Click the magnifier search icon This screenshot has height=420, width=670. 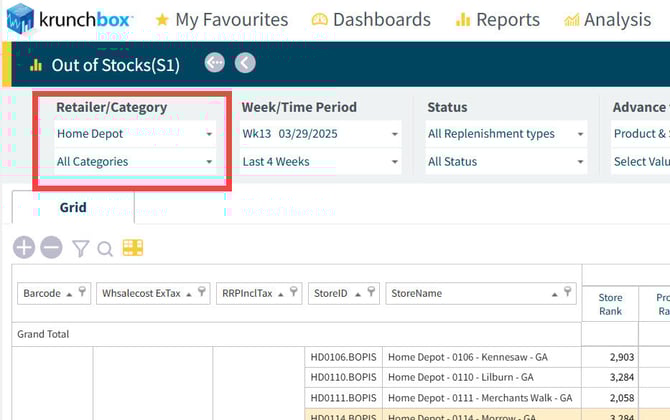105,249
